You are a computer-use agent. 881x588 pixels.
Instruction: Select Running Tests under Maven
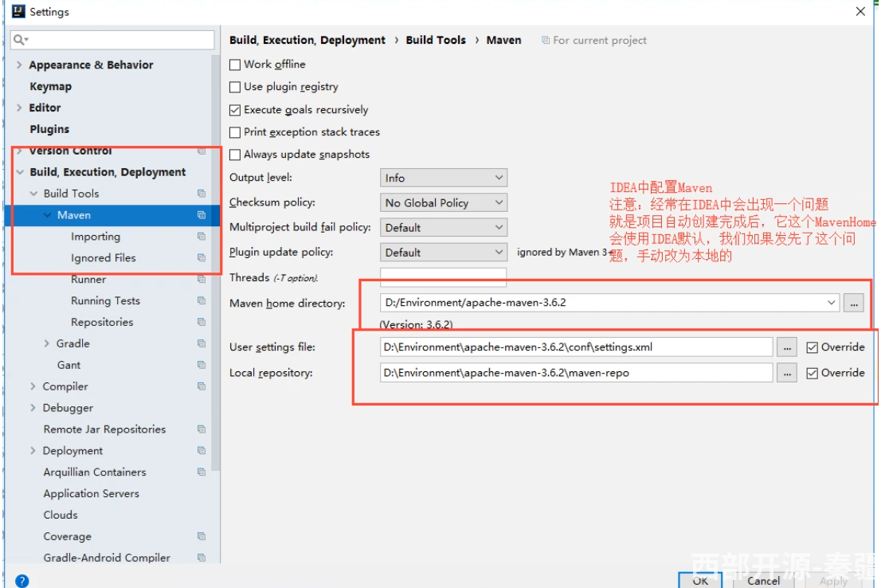[x=105, y=300]
